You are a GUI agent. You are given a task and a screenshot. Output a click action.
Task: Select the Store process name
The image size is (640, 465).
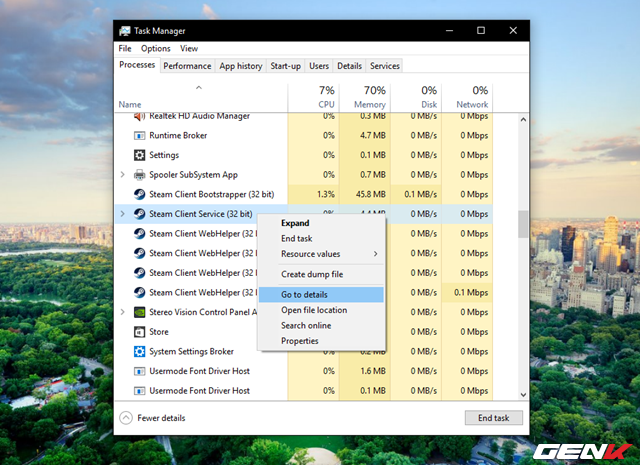(x=159, y=332)
